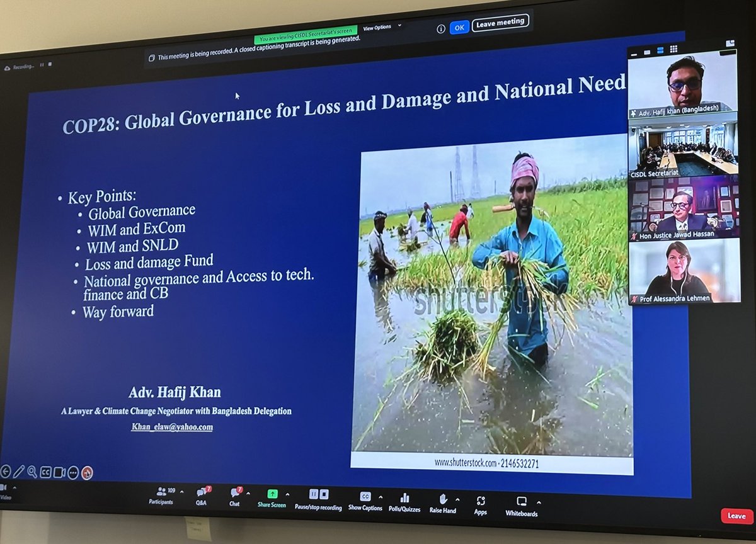The image size is (756, 544).
Task: Switch video panel to strip view
Action: coord(661,50)
